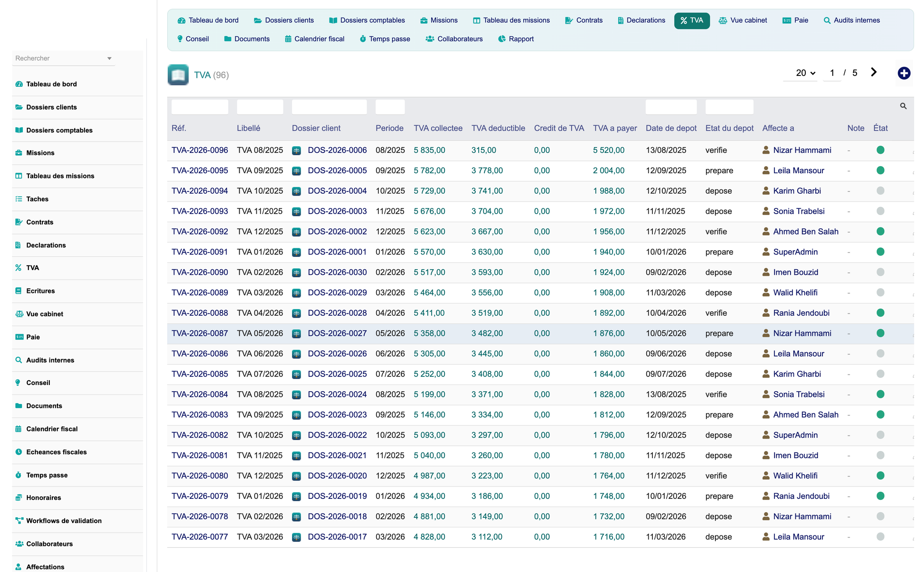The height and width of the screenshot is (572, 924).
Task: Open Vue cabinet in the top navigation
Action: click(x=743, y=20)
